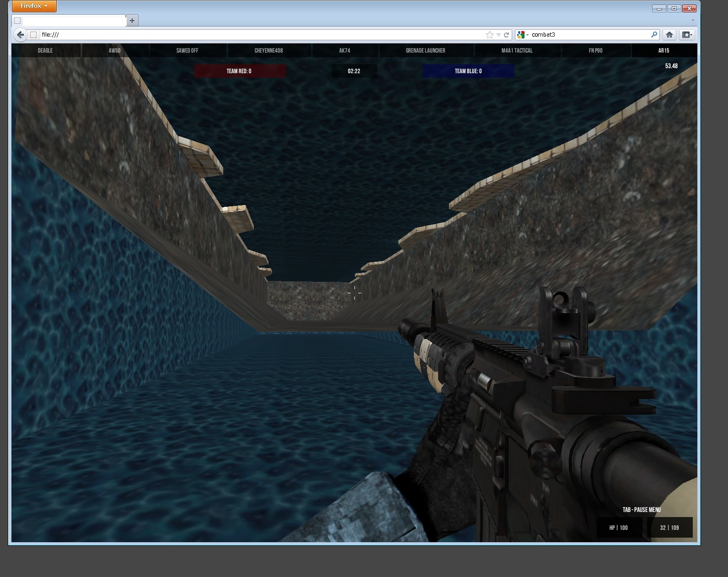Screen dimensions: 728x577
Task: Click the 32 | 109 ammo counter
Action: coord(669,528)
